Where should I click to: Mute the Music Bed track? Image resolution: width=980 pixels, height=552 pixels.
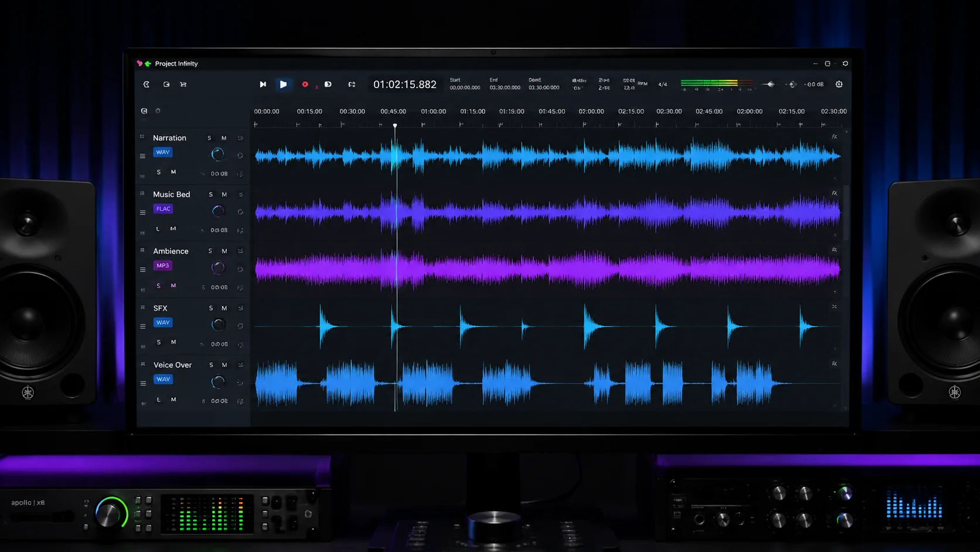[x=224, y=195]
